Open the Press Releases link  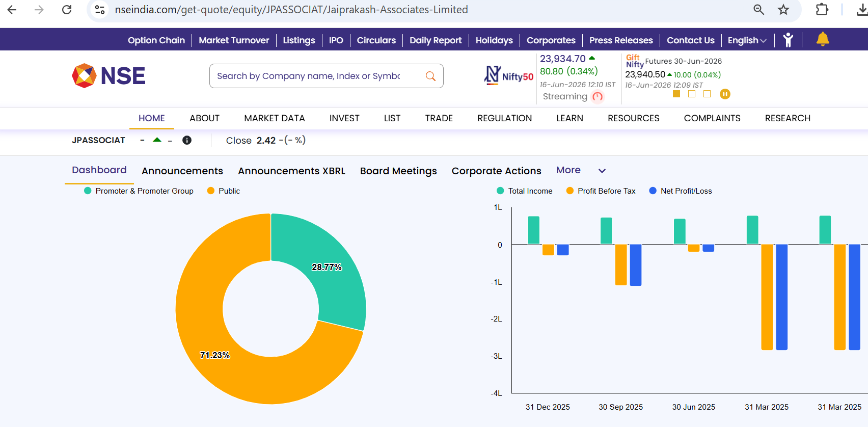pos(621,40)
